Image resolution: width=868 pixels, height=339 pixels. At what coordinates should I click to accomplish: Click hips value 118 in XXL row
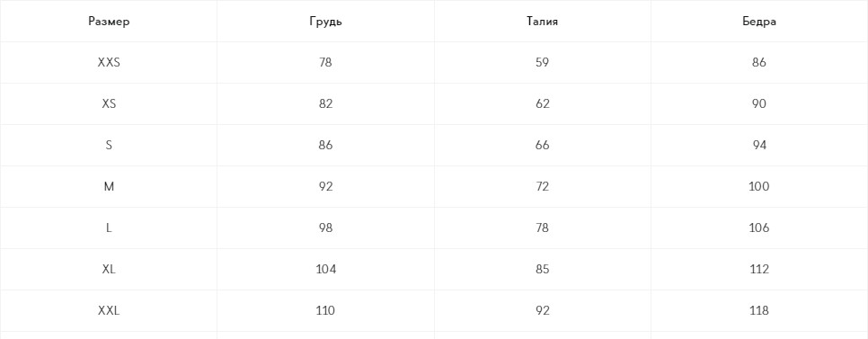[759, 311]
